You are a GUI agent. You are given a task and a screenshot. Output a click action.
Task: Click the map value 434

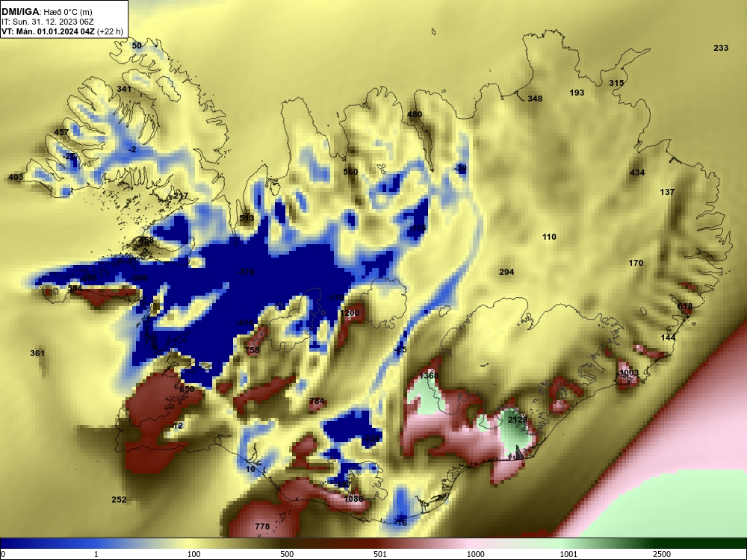pos(637,172)
